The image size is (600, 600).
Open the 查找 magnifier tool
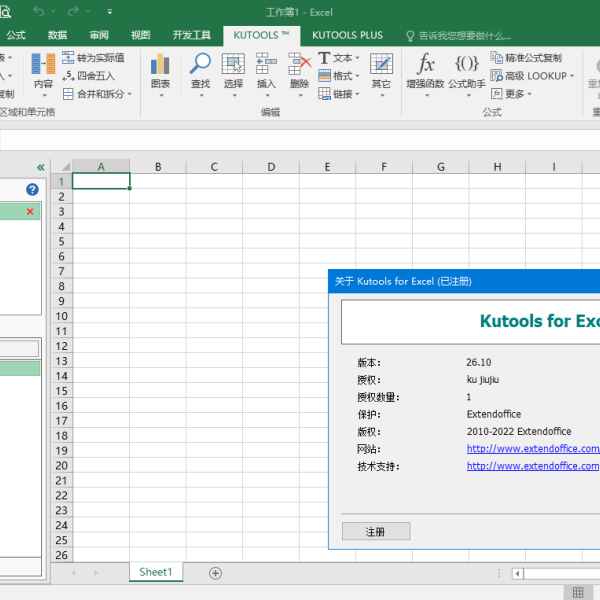pyautogui.click(x=201, y=75)
